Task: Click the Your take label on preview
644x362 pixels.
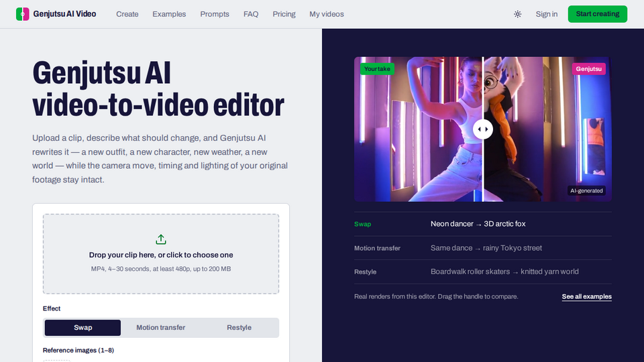Action: pyautogui.click(x=377, y=69)
